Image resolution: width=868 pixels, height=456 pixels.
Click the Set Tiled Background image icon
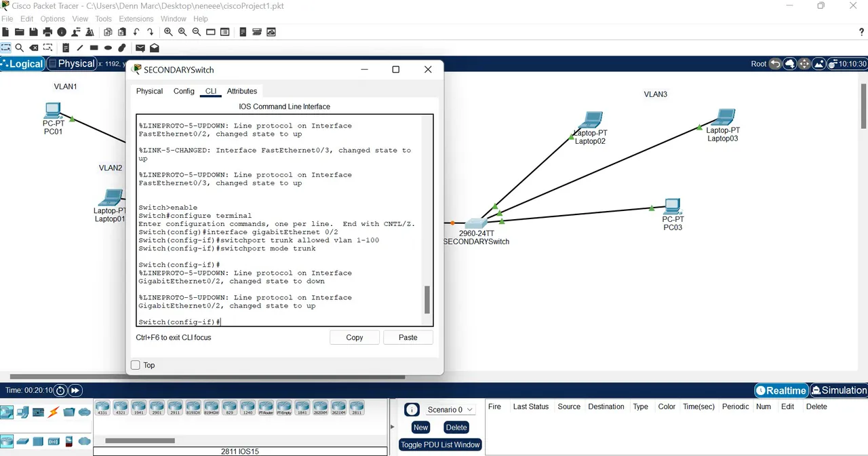(x=819, y=64)
